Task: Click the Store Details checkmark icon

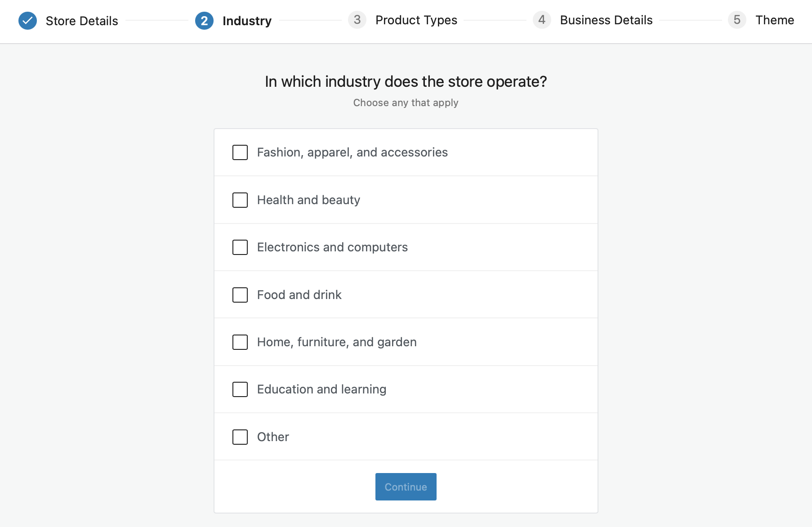Action: 27,21
